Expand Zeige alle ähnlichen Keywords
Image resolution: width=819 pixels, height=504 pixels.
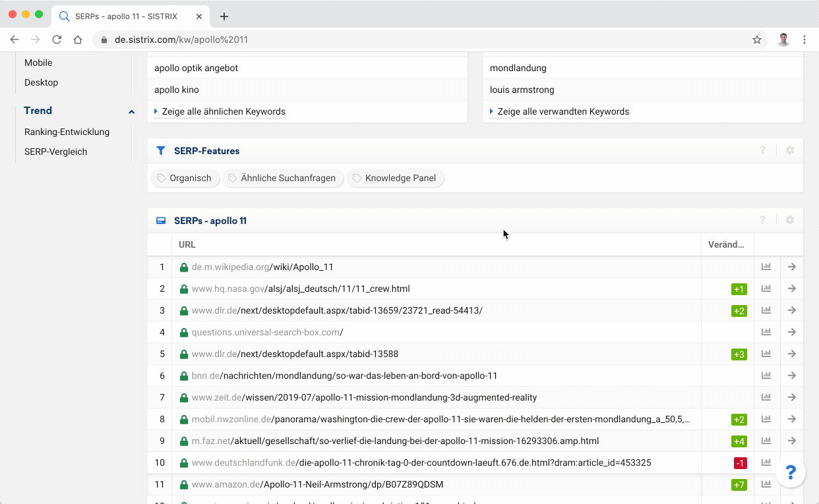coord(223,111)
